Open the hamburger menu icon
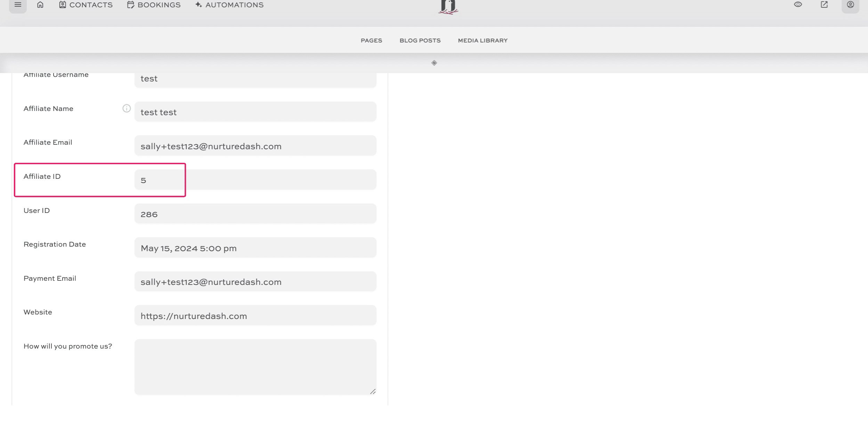Viewport: 868px width, 423px height. (x=18, y=5)
